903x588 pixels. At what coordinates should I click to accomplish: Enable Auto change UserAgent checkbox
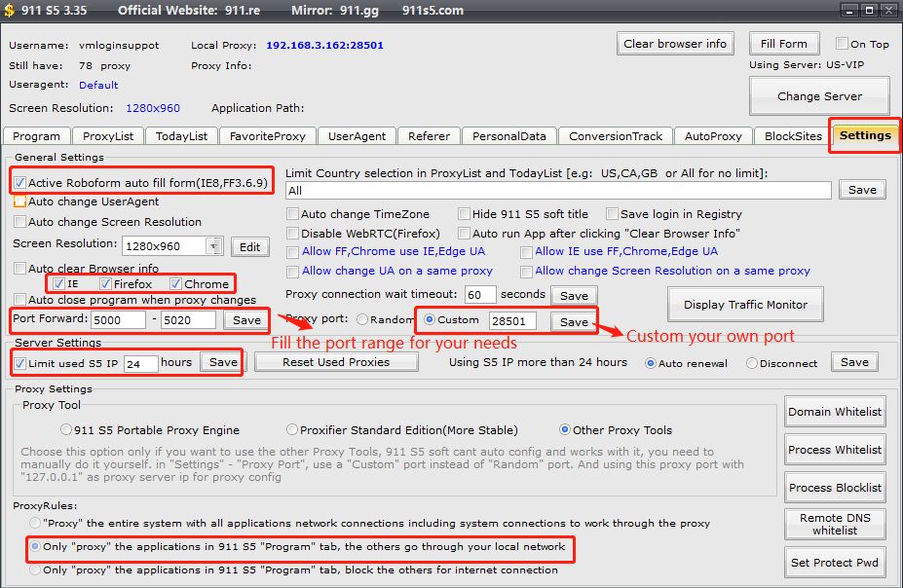(20, 202)
